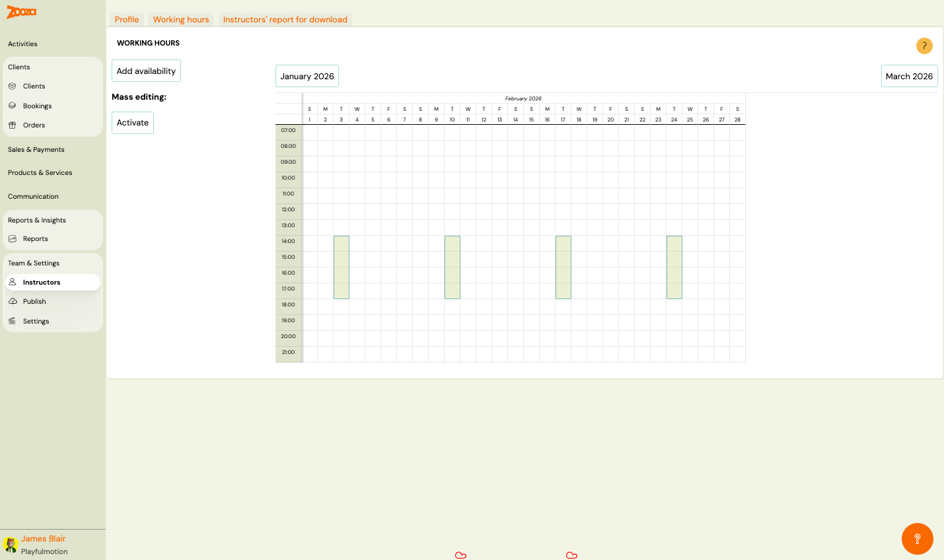Switch to the Profile tab
This screenshot has height=560, width=944.
coord(127,20)
